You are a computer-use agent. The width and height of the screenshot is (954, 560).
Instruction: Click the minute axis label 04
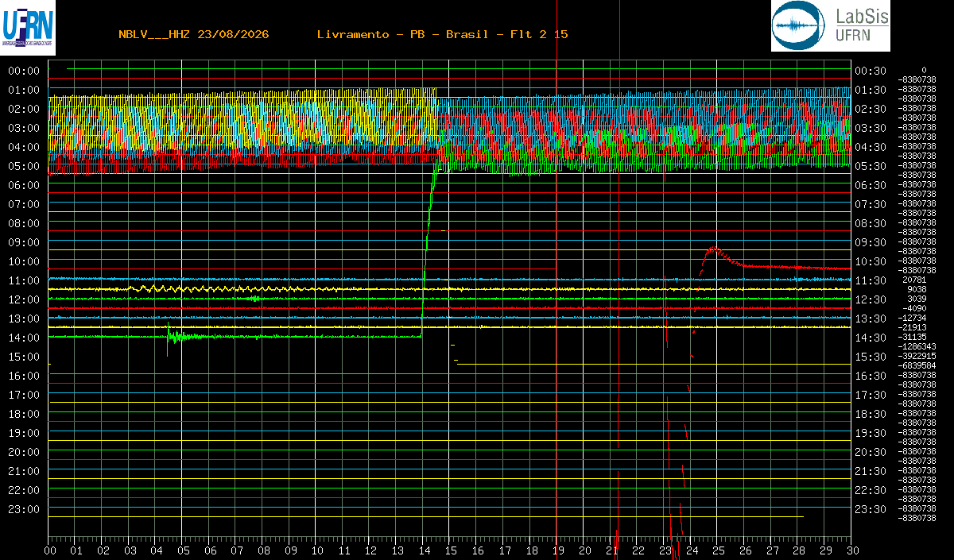157,550
